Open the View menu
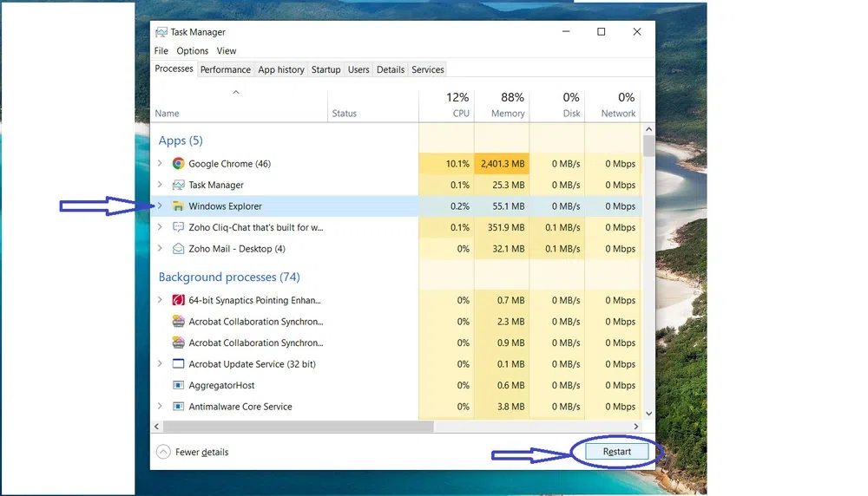The height and width of the screenshot is (496, 868). click(227, 51)
